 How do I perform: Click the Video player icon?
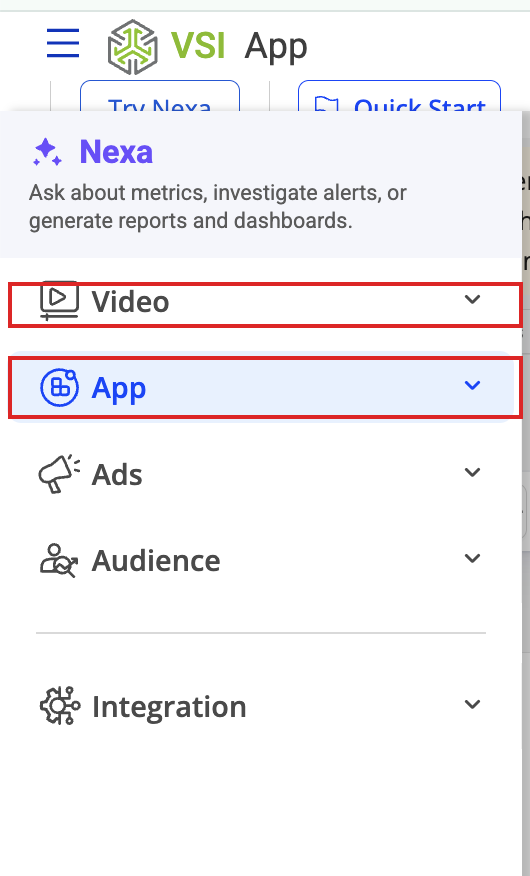point(59,301)
